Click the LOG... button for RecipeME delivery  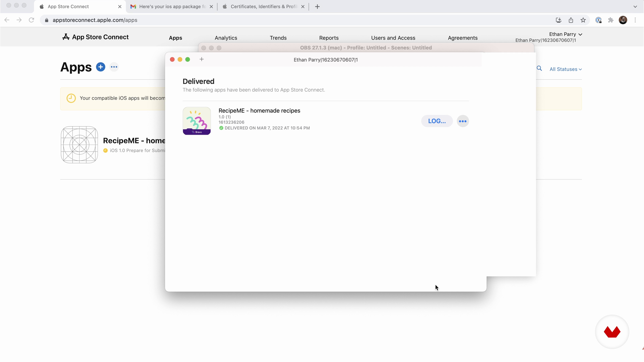[437, 121]
